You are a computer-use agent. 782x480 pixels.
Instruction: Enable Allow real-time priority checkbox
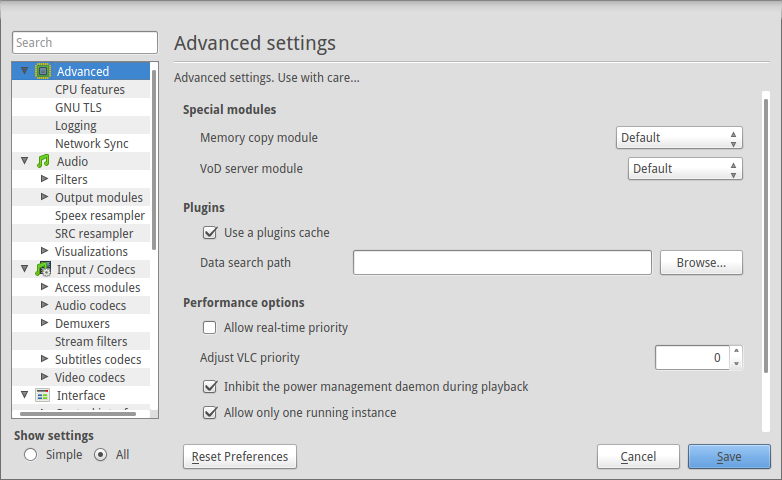[209, 328]
